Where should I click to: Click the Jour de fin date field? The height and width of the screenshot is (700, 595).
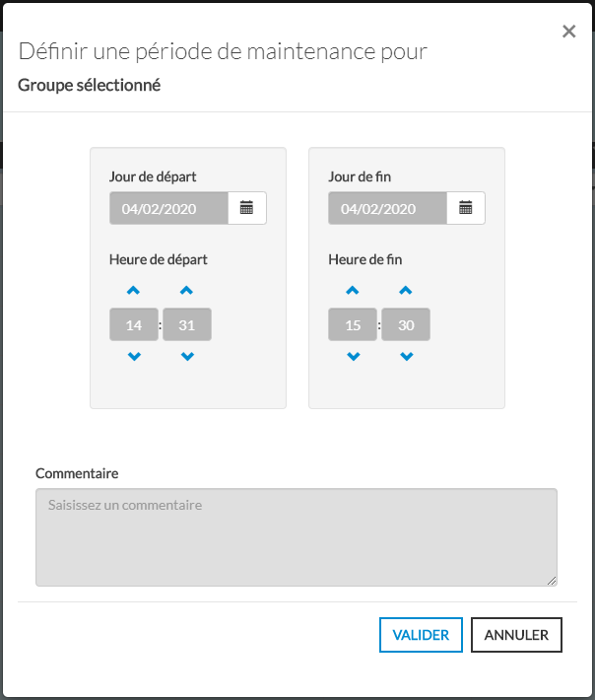click(x=388, y=208)
